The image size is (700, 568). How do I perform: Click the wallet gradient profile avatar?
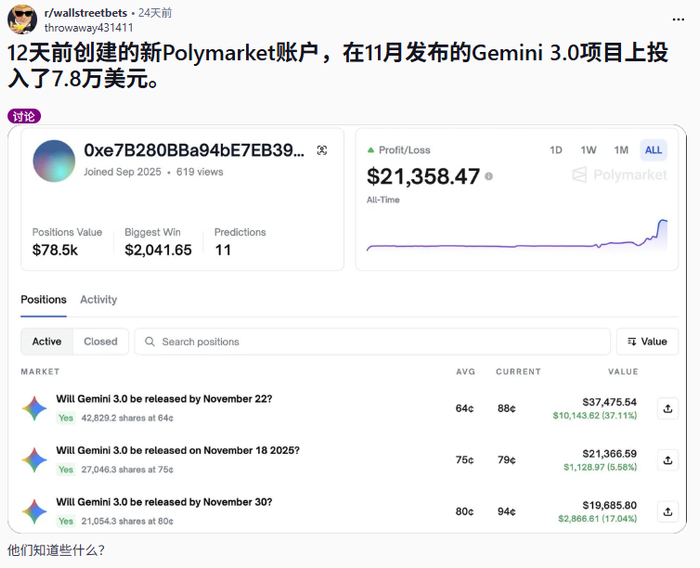[54, 161]
